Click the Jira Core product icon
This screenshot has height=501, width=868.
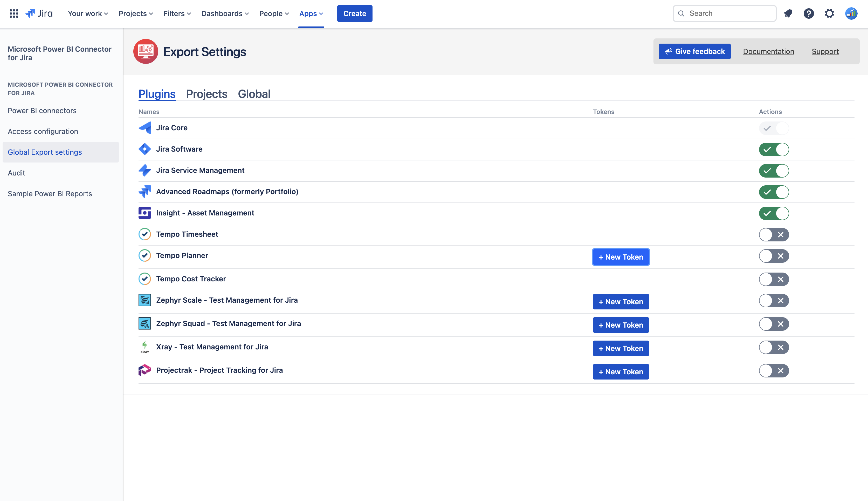pos(145,128)
